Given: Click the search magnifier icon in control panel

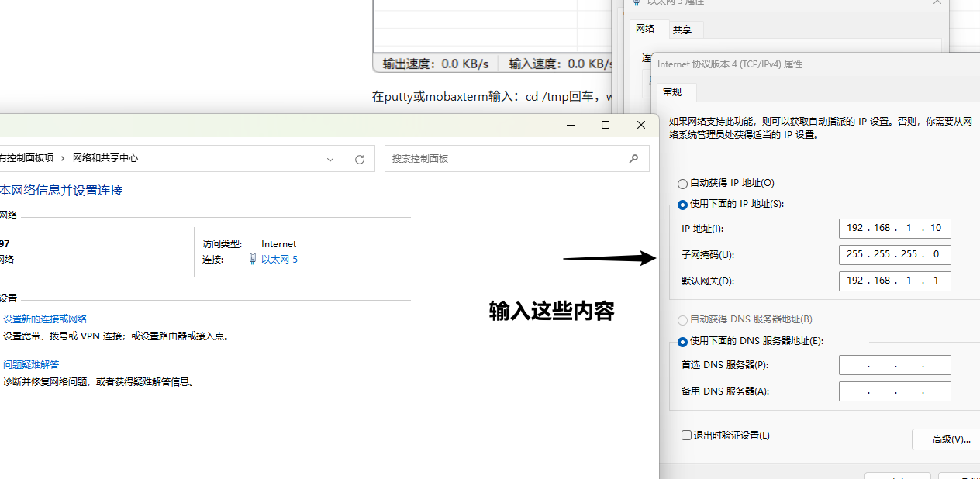Looking at the screenshot, I should [633, 158].
